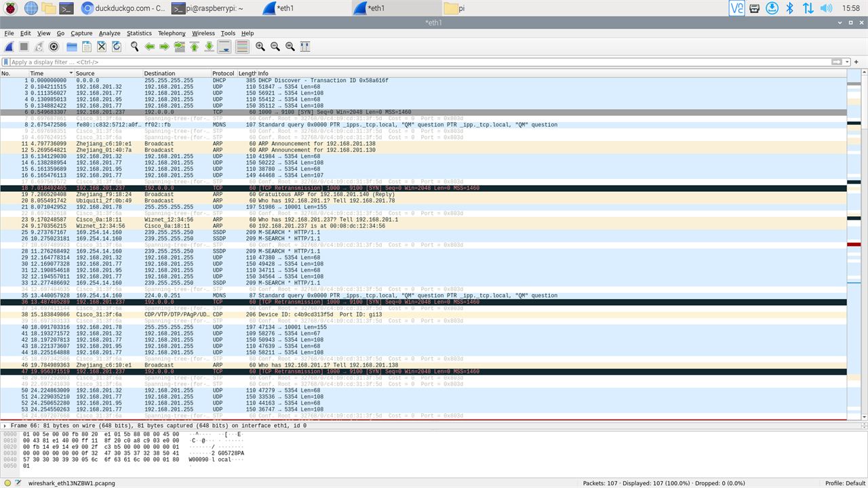Add a filter expression button with plus
This screenshot has height=488, width=868.
pos(857,62)
